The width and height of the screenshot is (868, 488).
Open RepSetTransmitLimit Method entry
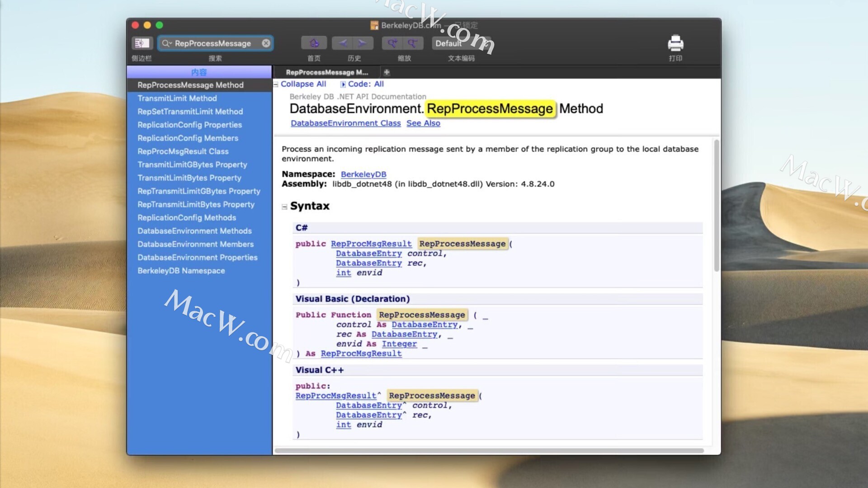coord(199,112)
